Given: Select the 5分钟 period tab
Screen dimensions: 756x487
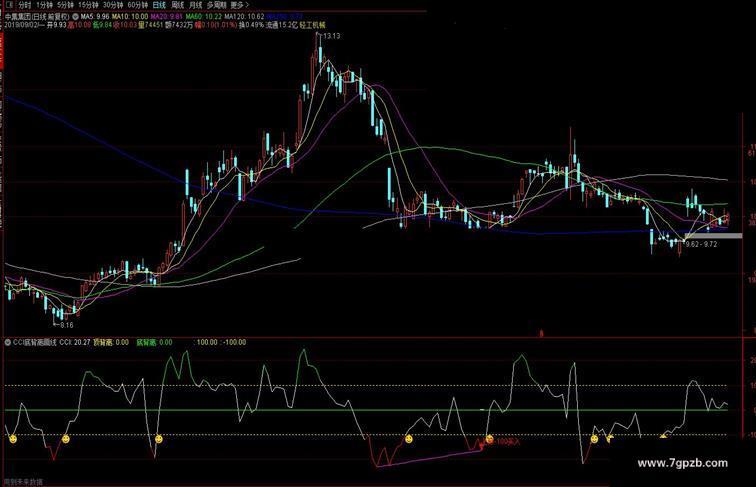Looking at the screenshot, I should pyautogui.click(x=65, y=5).
